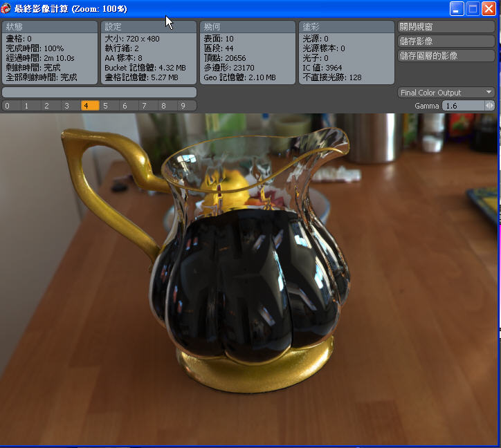Screen dimensions: 501x448
Task: Click the text '大小: 720 x 480'
Action: point(132,39)
